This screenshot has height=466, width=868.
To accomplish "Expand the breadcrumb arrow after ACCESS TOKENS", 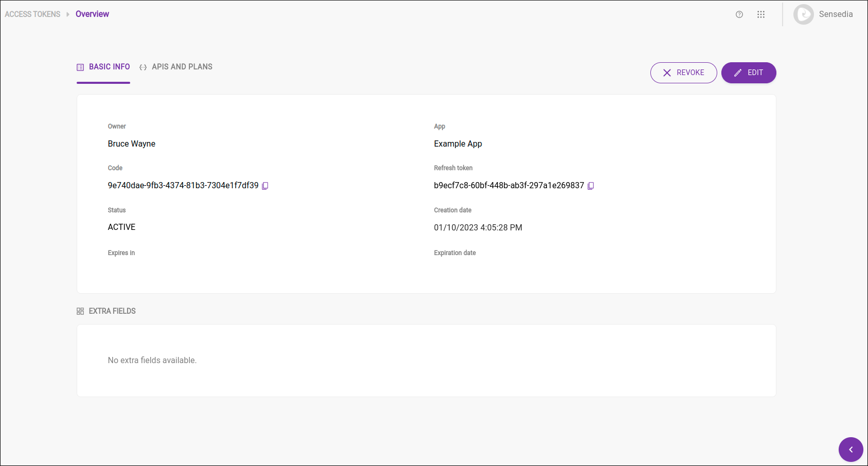I will click(67, 14).
